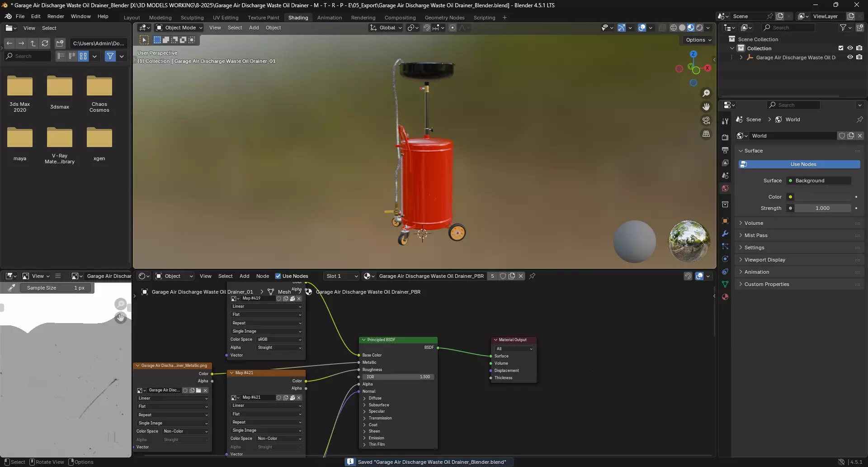This screenshot has height=467, width=868.
Task: Open the Particles properties tab
Action: 725,246
